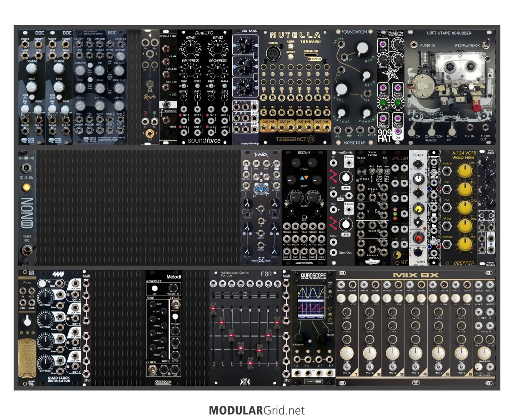
Task: Push the MENU button on Quadscope
Action: 330,287
